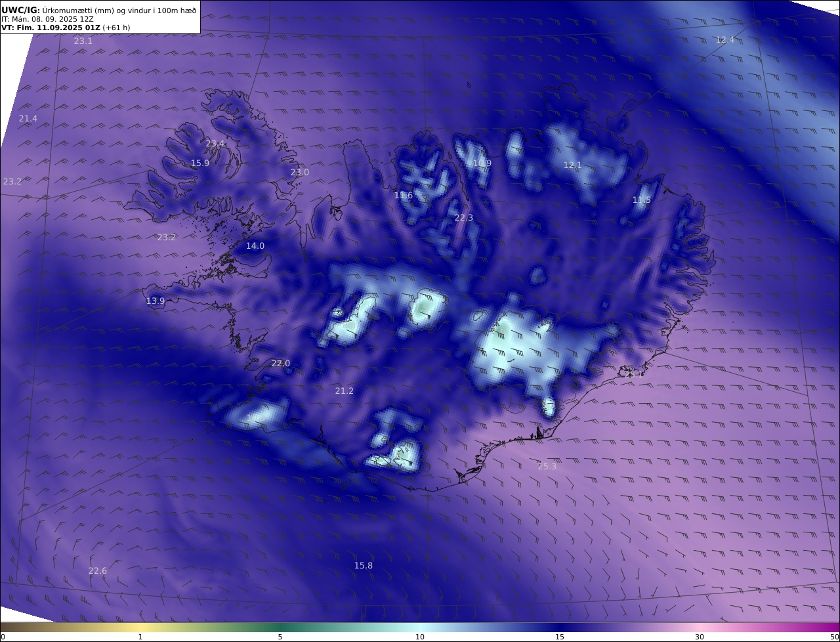Click the 25.3 value label
840x642 pixels.
point(547,466)
